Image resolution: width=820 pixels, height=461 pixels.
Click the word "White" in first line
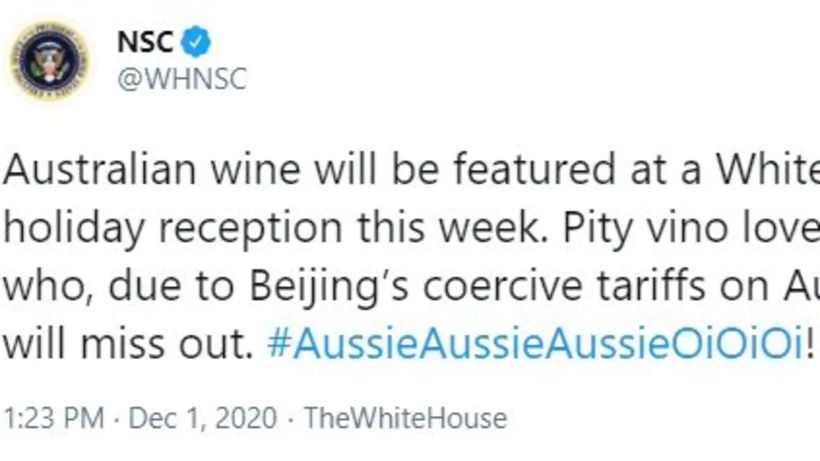[769, 169]
